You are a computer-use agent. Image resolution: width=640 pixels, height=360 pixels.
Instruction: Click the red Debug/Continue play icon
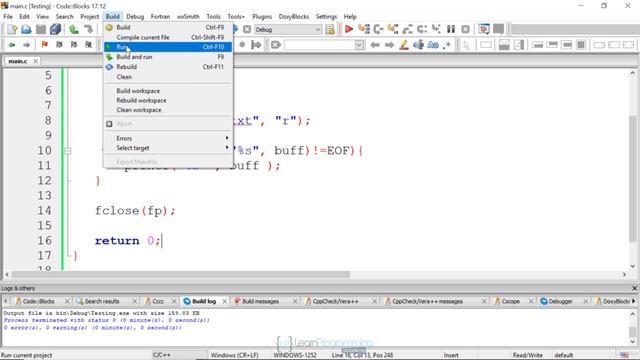(x=349, y=29)
